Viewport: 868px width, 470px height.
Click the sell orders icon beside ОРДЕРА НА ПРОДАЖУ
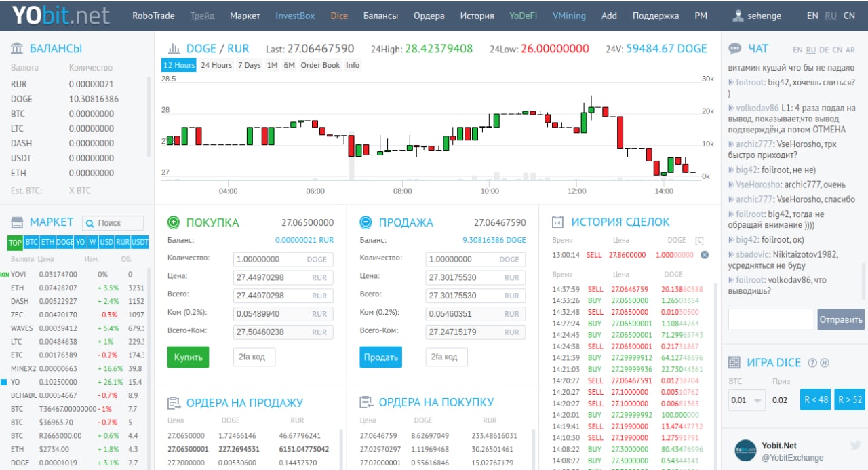(x=174, y=403)
